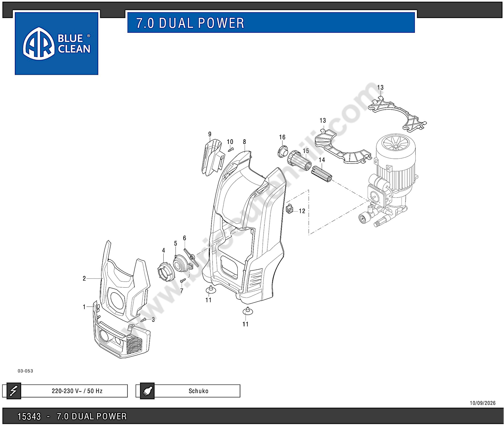Click the date "10/09/2026"
This screenshot has height=425, width=504.
click(x=483, y=403)
